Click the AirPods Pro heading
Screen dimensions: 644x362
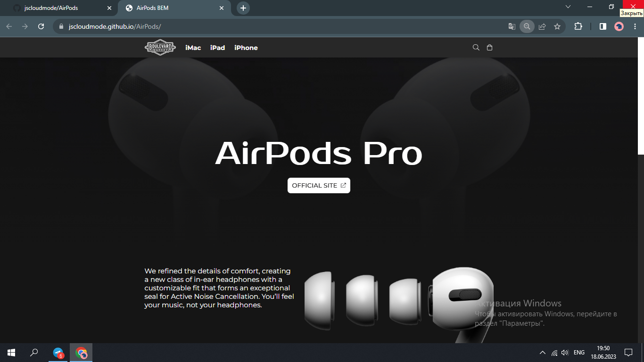pyautogui.click(x=319, y=153)
